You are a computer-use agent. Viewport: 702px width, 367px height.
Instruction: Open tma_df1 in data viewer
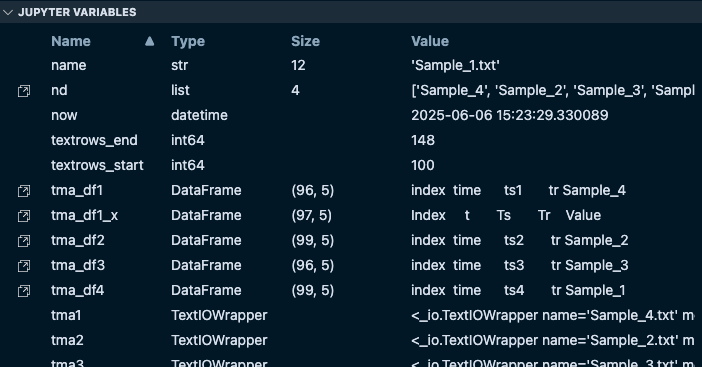pyautogui.click(x=24, y=191)
